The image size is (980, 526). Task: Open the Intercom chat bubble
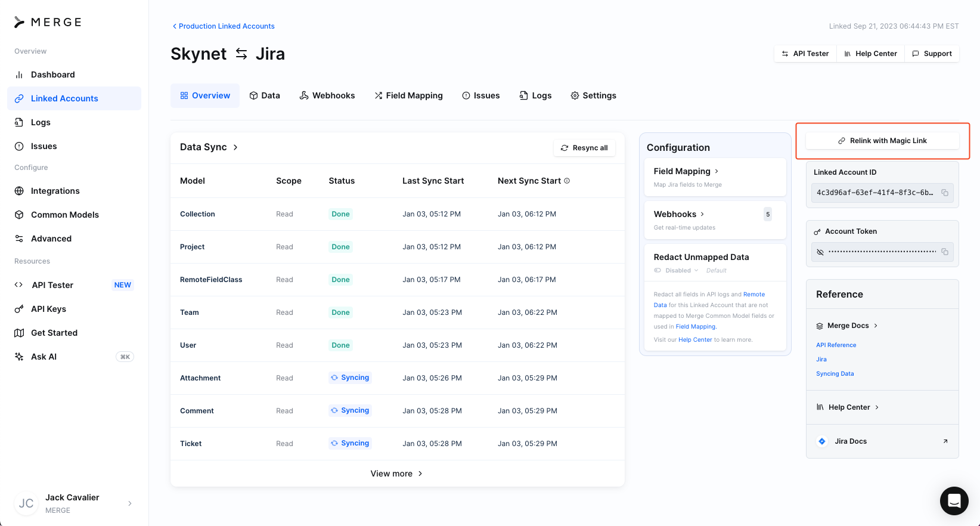[954, 501]
